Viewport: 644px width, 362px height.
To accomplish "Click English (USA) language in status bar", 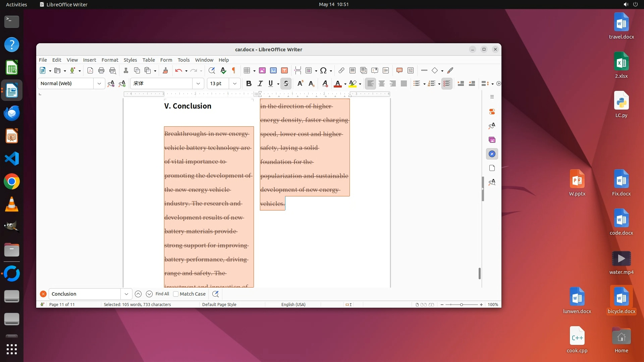I will 293,305.
